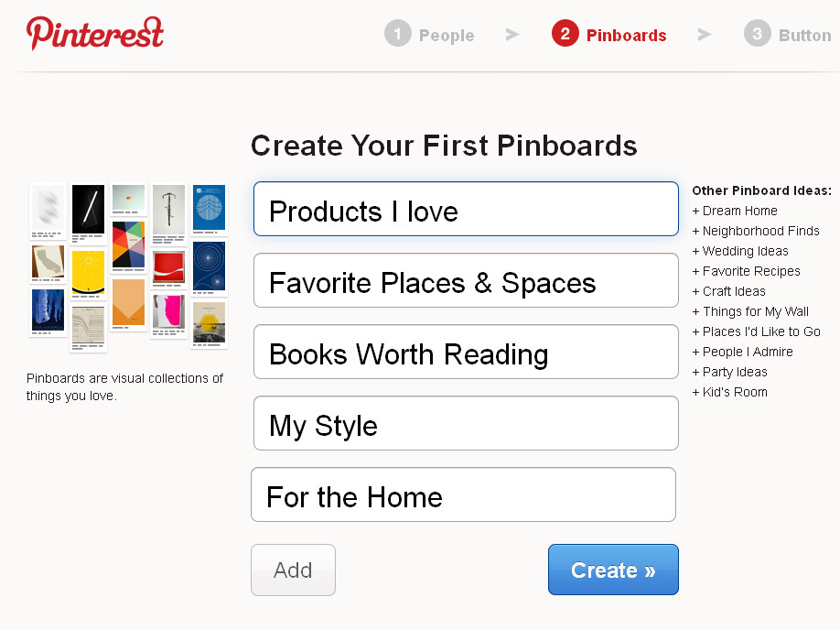Viewport: 840px width, 630px height.
Task: Select the People I Admire idea
Action: click(743, 352)
